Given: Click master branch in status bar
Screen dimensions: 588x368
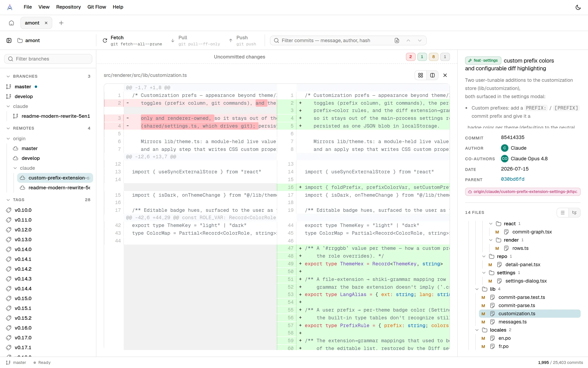Looking at the screenshot, I should pyautogui.click(x=16, y=363).
